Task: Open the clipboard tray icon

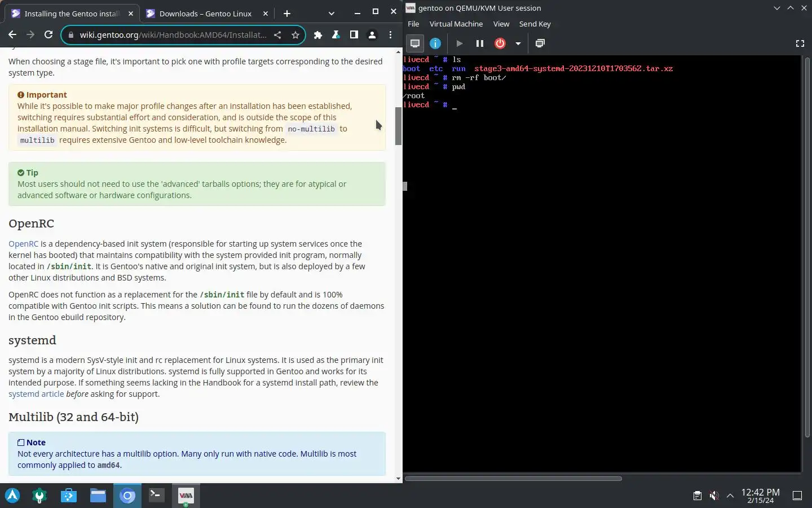Action: click(698, 496)
